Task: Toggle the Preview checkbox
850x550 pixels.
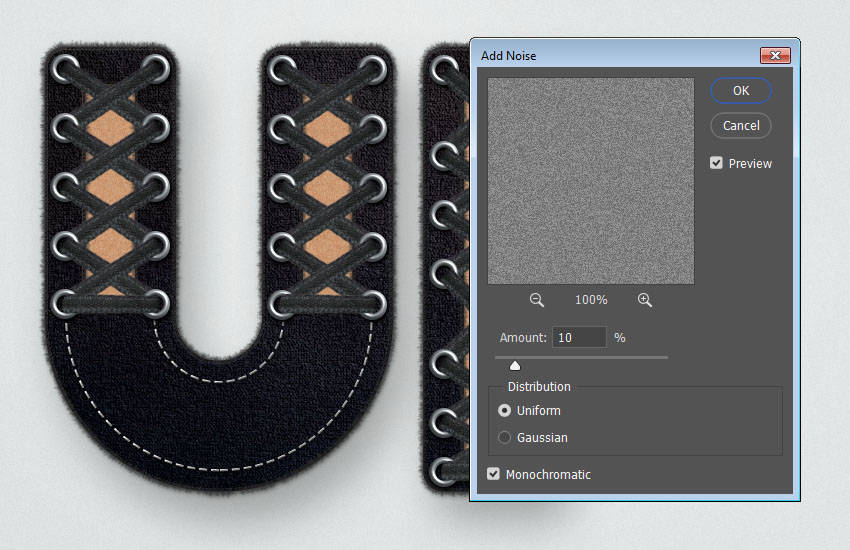Action: click(x=716, y=163)
